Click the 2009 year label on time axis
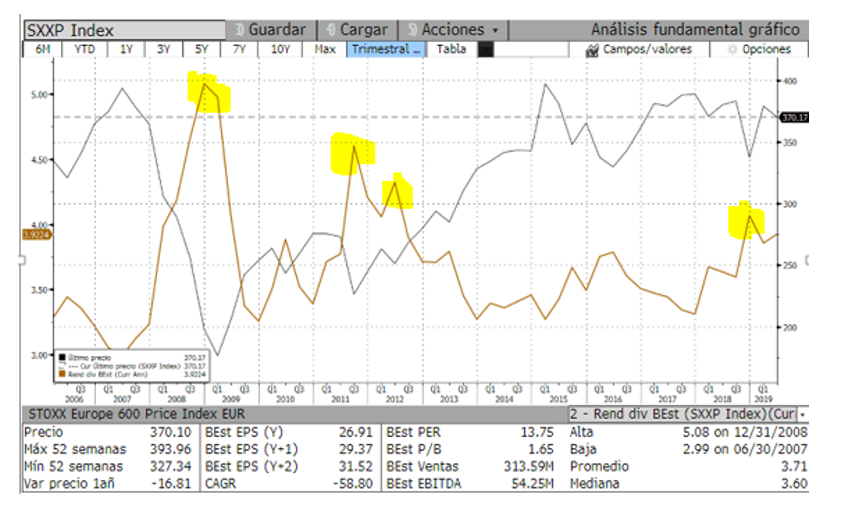The width and height of the screenshot is (843, 510). pos(231,399)
